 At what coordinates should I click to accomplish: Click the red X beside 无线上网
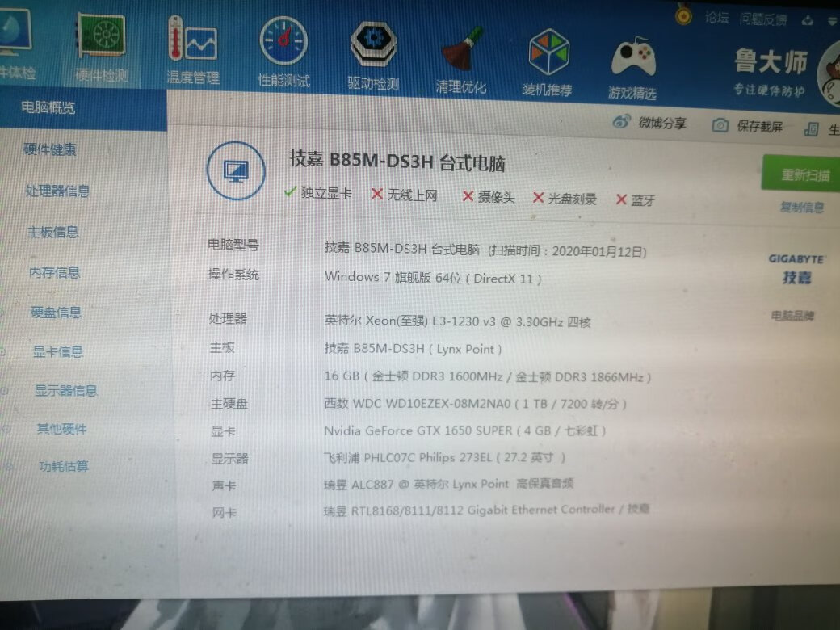point(377,194)
